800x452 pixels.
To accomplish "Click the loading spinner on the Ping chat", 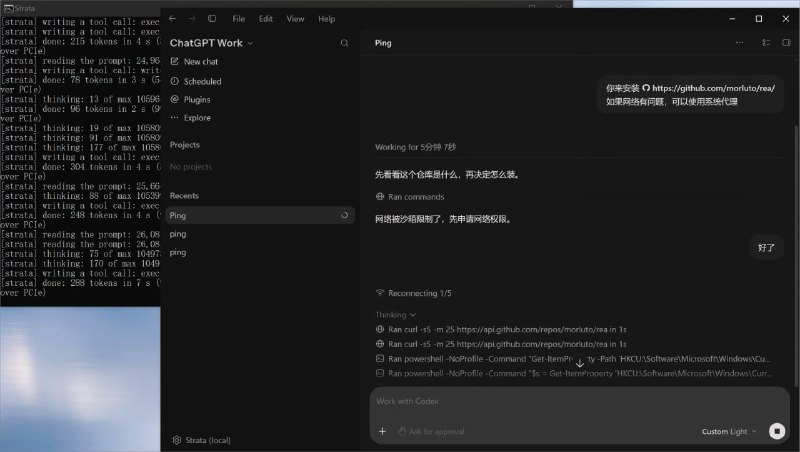I will pyautogui.click(x=344, y=215).
